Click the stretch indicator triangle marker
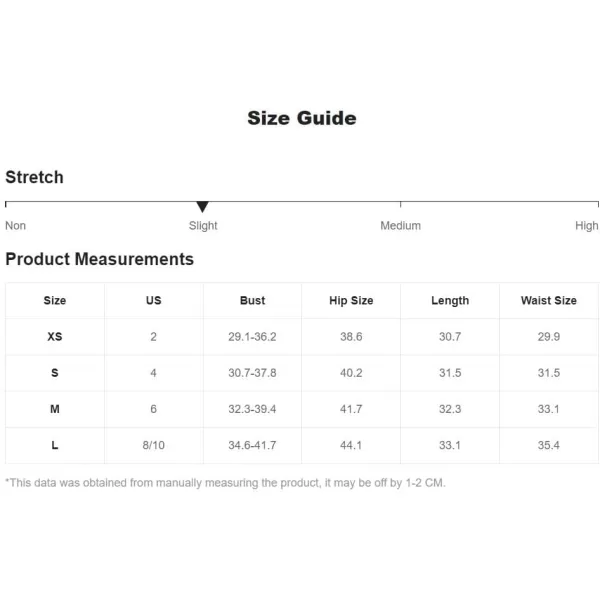Screen dimensions: 600x600 click(202, 207)
